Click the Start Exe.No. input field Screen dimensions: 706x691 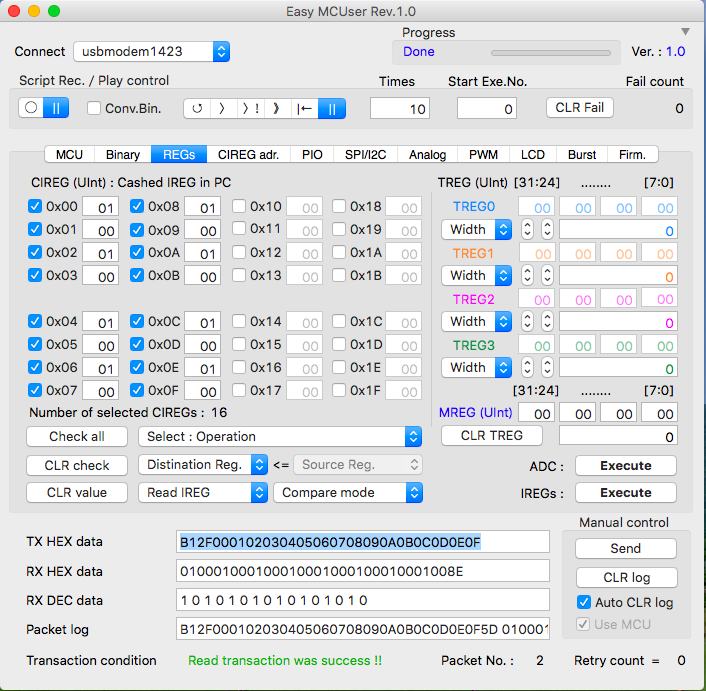pyautogui.click(x=487, y=108)
